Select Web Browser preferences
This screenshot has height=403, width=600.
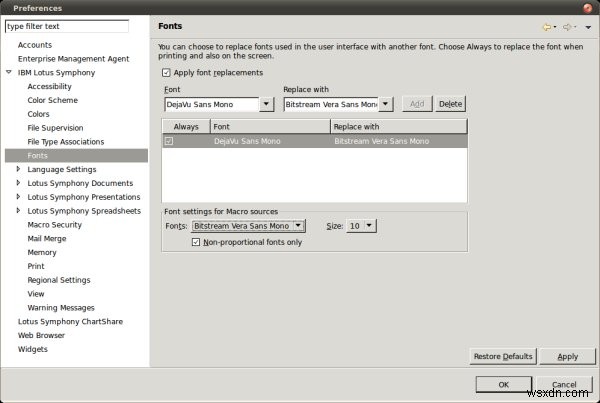41,335
